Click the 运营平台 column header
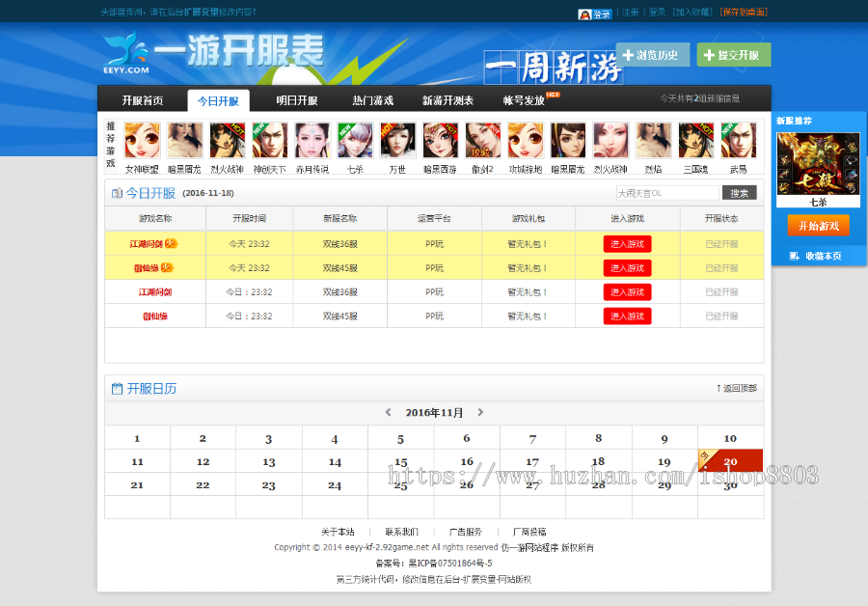 coord(434,218)
